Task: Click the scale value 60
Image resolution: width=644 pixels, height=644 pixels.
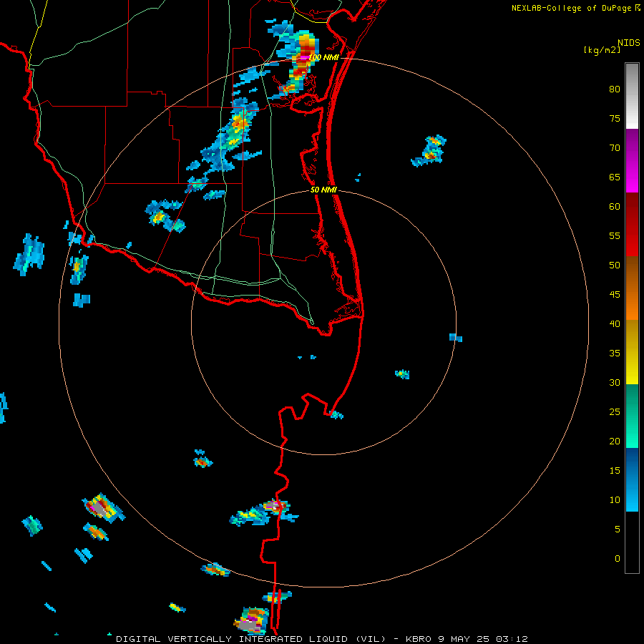Action: click(615, 207)
